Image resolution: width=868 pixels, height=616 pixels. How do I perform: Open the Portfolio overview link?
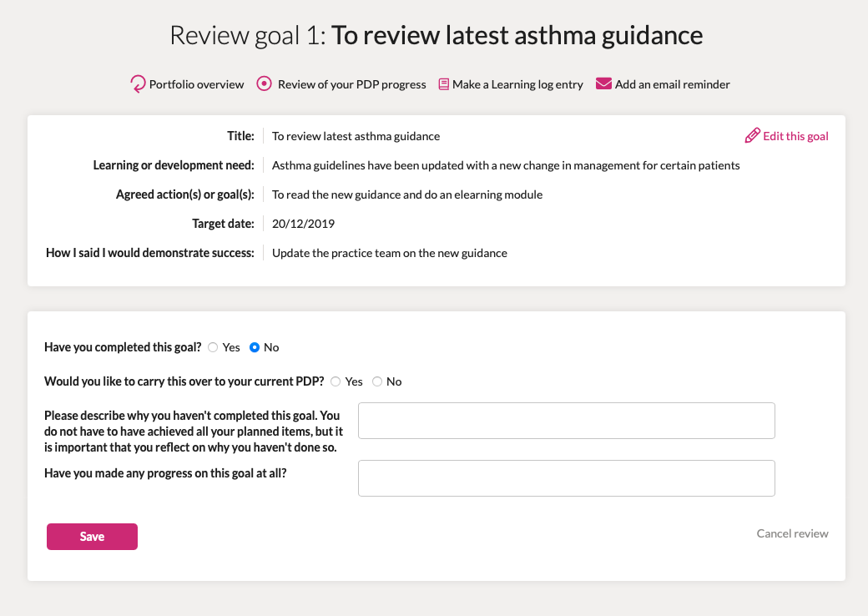[x=196, y=84]
